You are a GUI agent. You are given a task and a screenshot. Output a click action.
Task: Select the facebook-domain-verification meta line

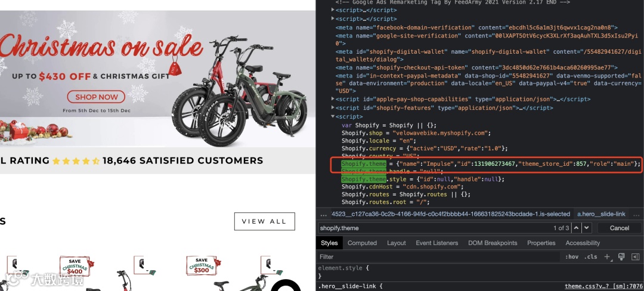click(476, 27)
